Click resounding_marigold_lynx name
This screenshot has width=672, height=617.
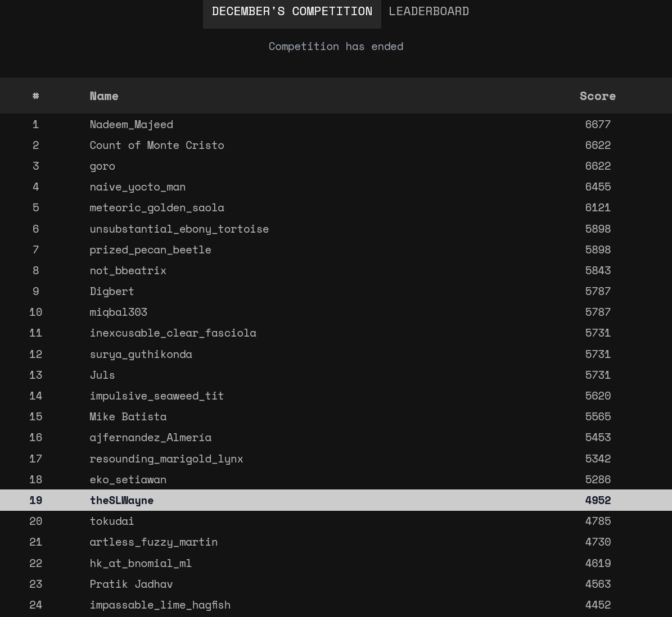point(166,459)
